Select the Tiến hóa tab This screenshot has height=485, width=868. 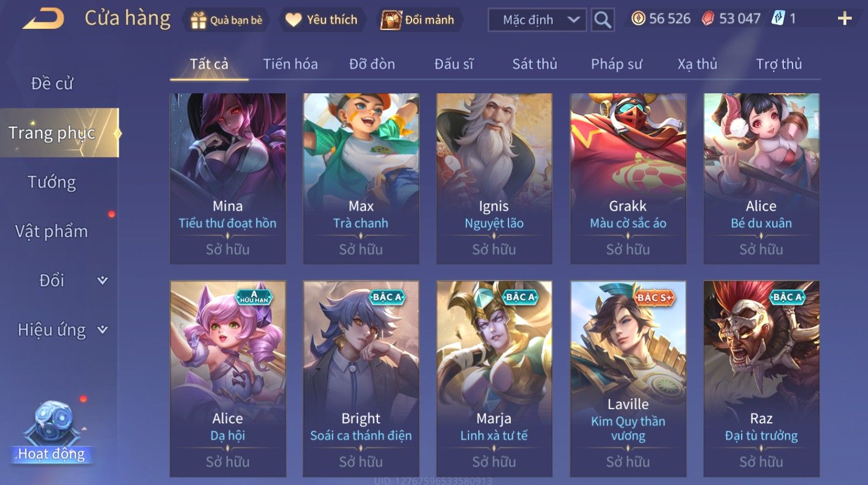coord(290,64)
